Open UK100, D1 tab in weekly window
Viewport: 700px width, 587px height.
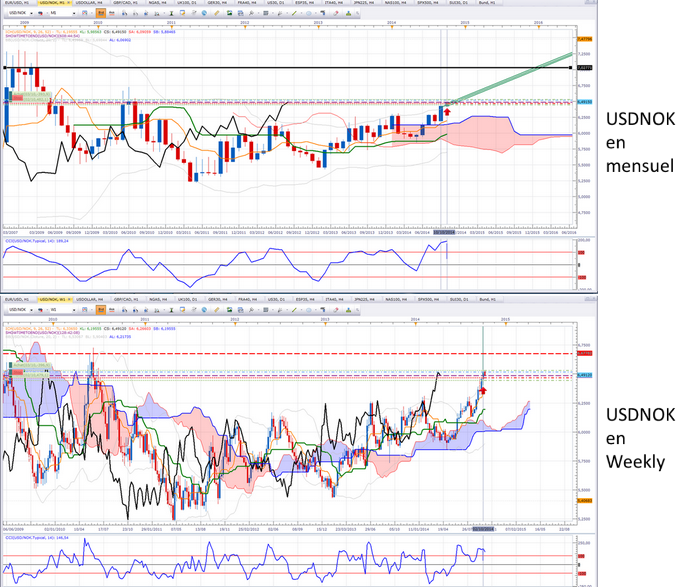click(187, 299)
